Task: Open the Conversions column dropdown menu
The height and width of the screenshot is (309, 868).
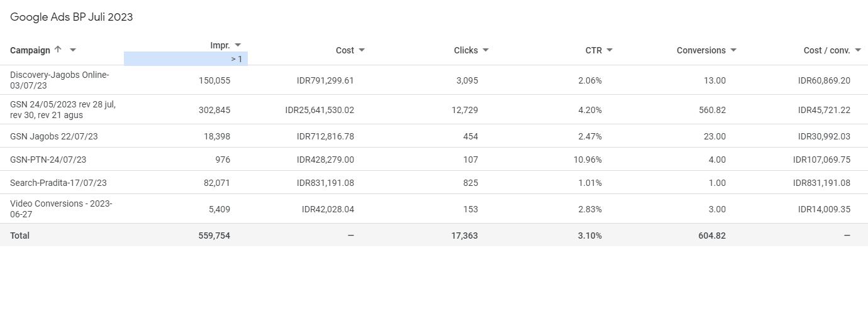Action: click(733, 50)
